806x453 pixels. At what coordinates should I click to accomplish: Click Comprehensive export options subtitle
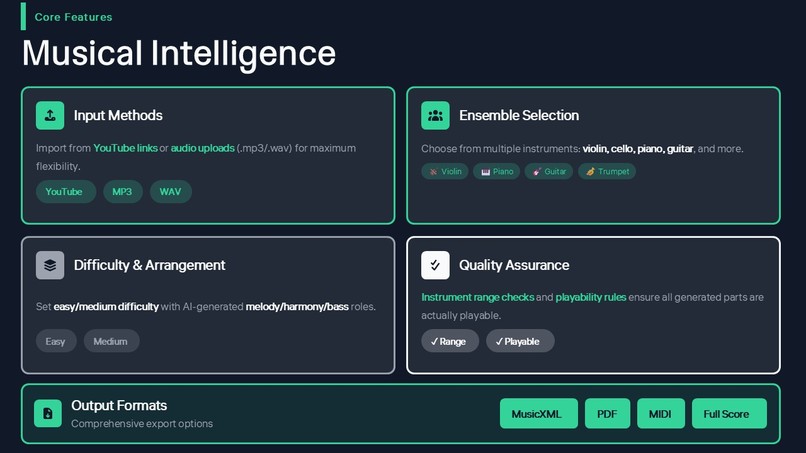point(142,424)
